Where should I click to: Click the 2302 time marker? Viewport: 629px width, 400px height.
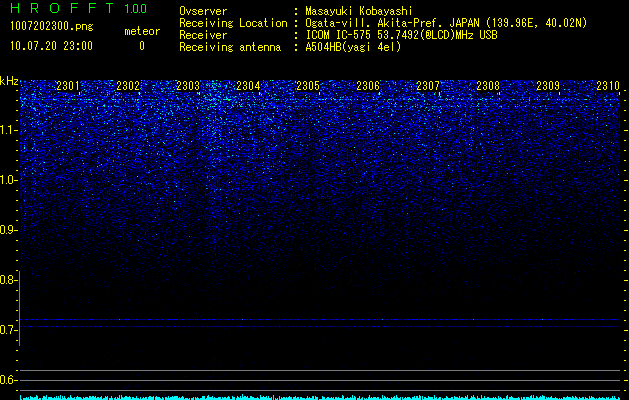pos(128,85)
